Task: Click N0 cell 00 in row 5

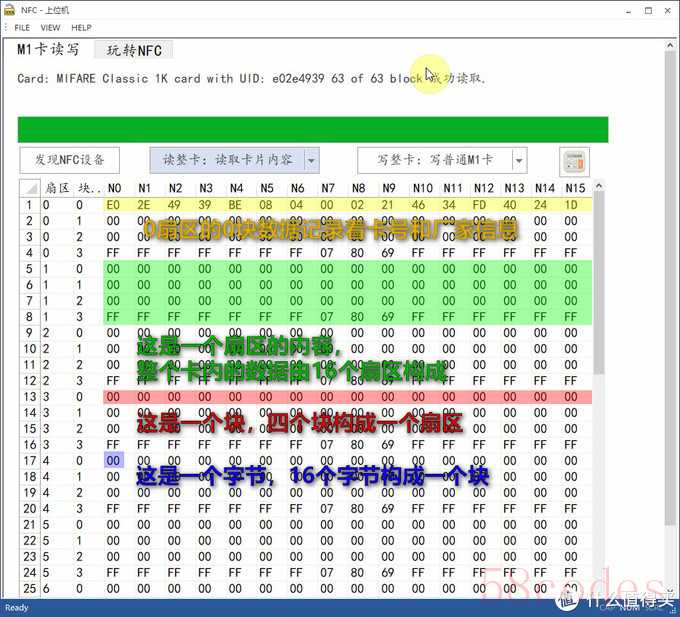Action: click(x=113, y=269)
